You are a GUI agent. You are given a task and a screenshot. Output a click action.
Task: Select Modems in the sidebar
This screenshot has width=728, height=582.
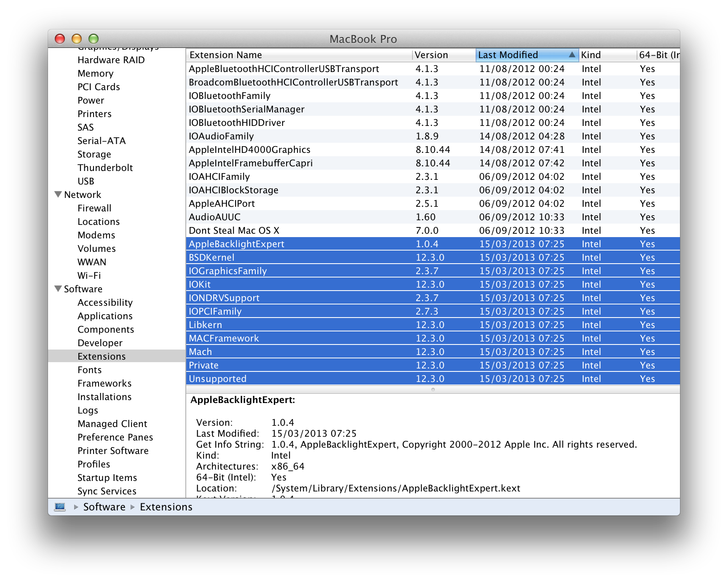click(x=96, y=235)
